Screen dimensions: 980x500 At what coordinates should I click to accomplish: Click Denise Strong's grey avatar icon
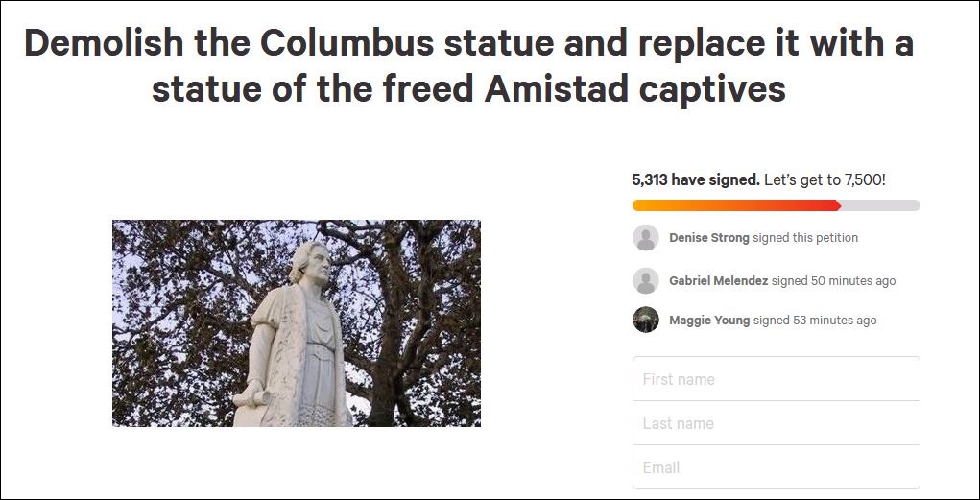point(646,237)
